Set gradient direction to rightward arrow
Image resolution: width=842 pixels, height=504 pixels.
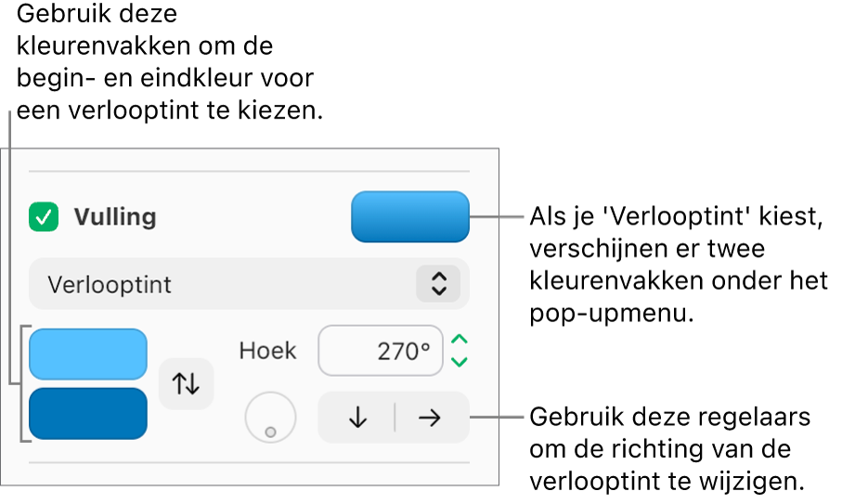429,418
